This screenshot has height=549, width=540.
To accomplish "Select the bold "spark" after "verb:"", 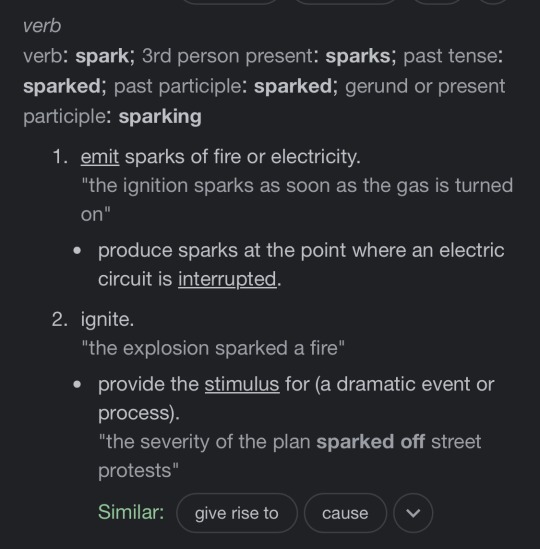I will tap(102, 56).
